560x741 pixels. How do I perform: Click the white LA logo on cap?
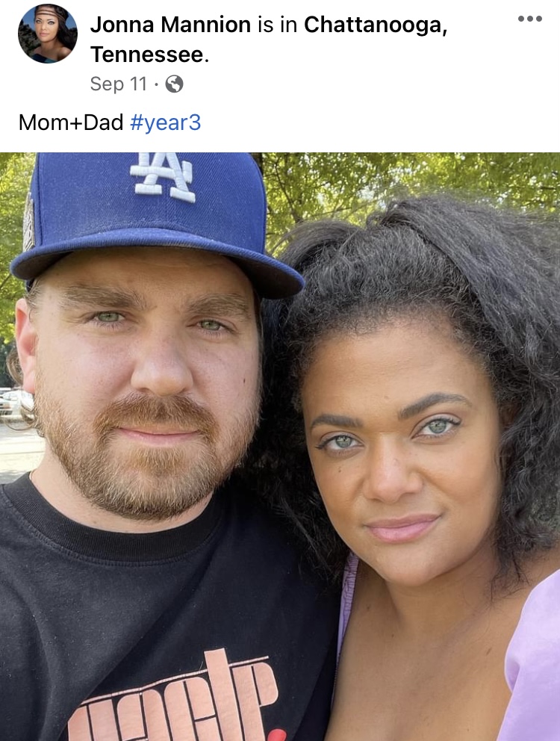[x=164, y=176]
